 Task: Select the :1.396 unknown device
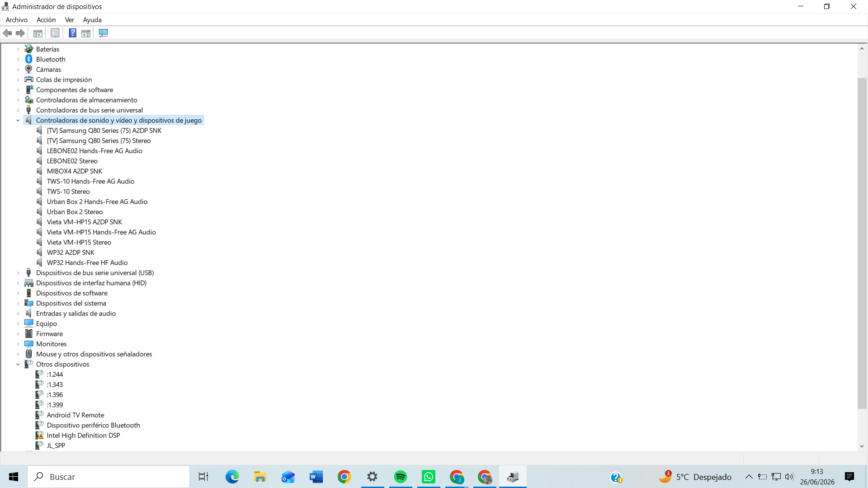click(x=55, y=394)
